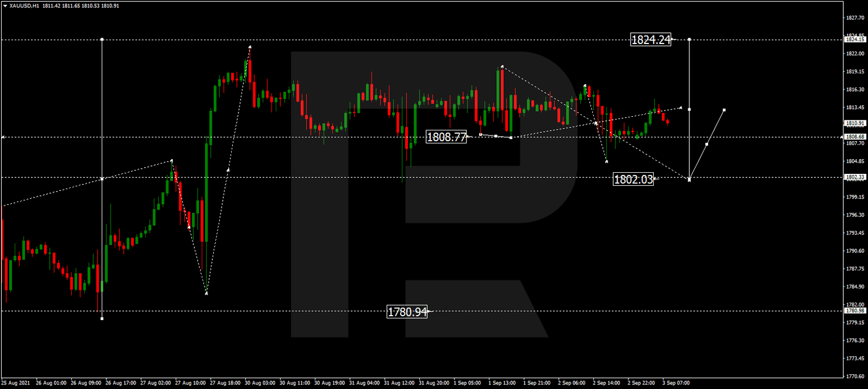Select the 25 Aug 2021 axis label
Screen dimensions: 868x389
coord(17,382)
